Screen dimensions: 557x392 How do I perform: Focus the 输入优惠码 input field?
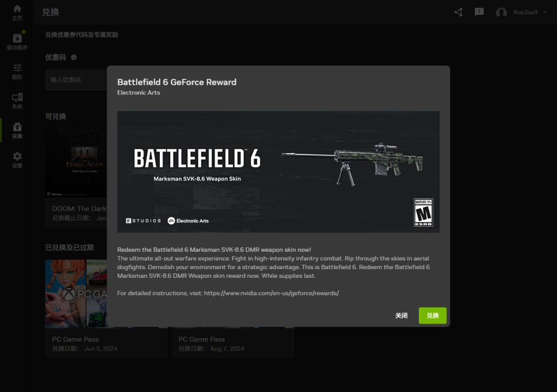(x=76, y=80)
